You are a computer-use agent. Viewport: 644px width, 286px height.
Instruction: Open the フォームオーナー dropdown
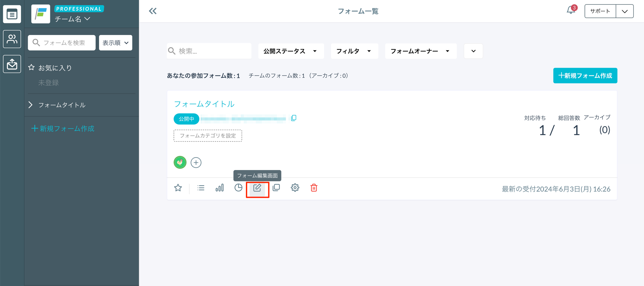point(421,51)
